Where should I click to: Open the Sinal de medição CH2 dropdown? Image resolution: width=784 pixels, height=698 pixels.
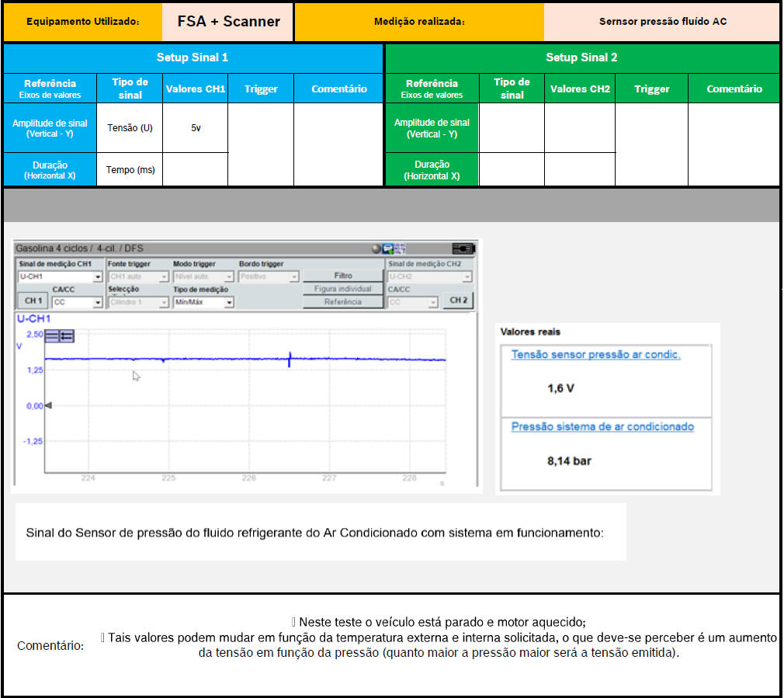coord(429,276)
